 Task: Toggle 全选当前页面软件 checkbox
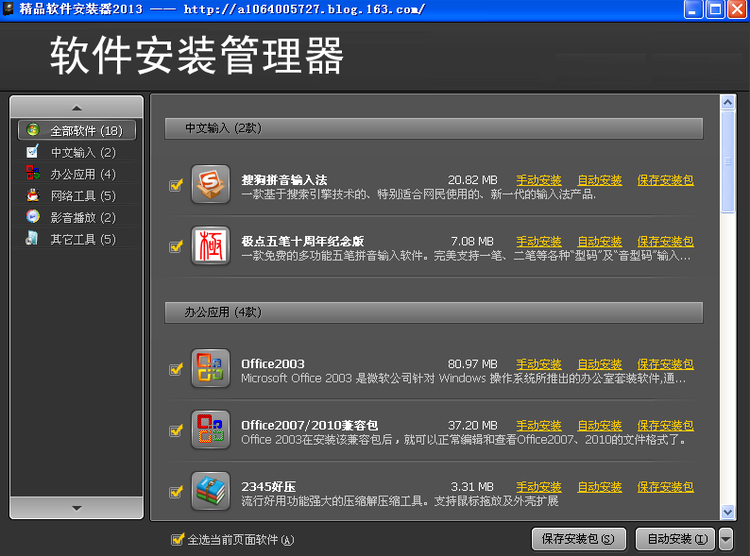tap(177, 539)
